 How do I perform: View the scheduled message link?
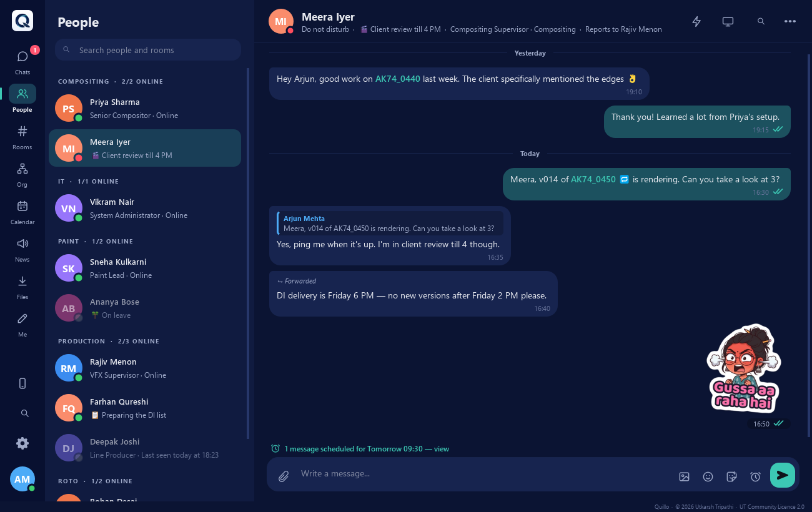442,448
